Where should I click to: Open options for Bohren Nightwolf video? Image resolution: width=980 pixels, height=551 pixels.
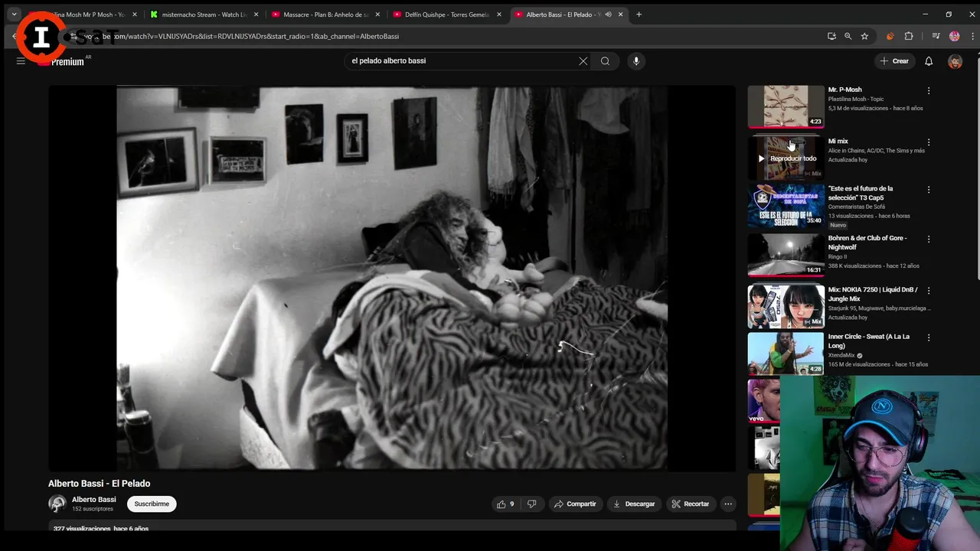(929, 239)
